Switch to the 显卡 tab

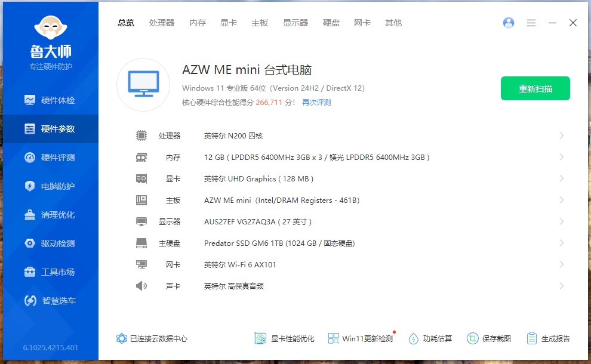click(x=229, y=23)
